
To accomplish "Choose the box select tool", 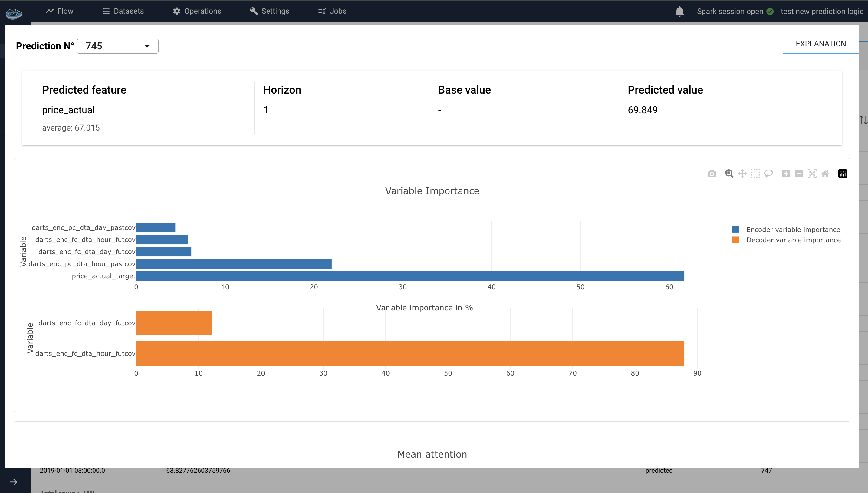I will pos(755,174).
